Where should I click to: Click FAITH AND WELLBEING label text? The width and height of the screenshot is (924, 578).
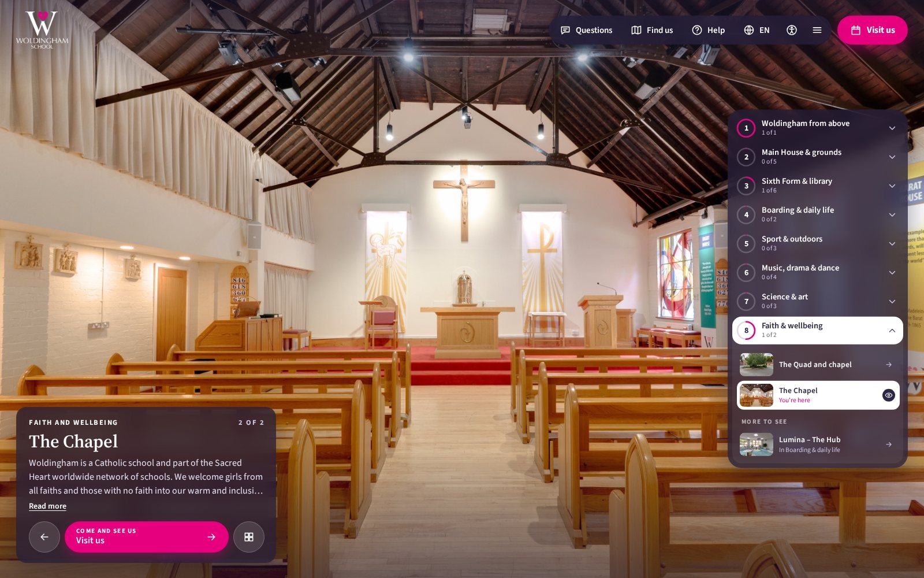pyautogui.click(x=73, y=423)
